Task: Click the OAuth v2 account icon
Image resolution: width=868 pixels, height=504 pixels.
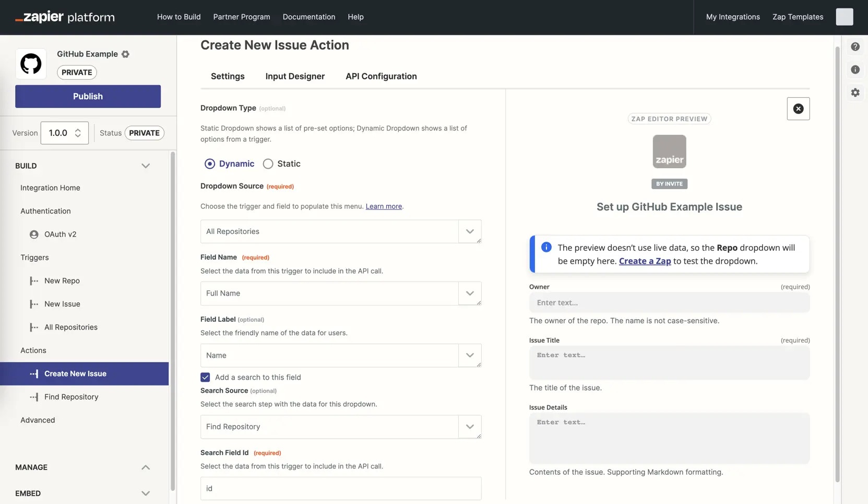Action: [x=34, y=235]
